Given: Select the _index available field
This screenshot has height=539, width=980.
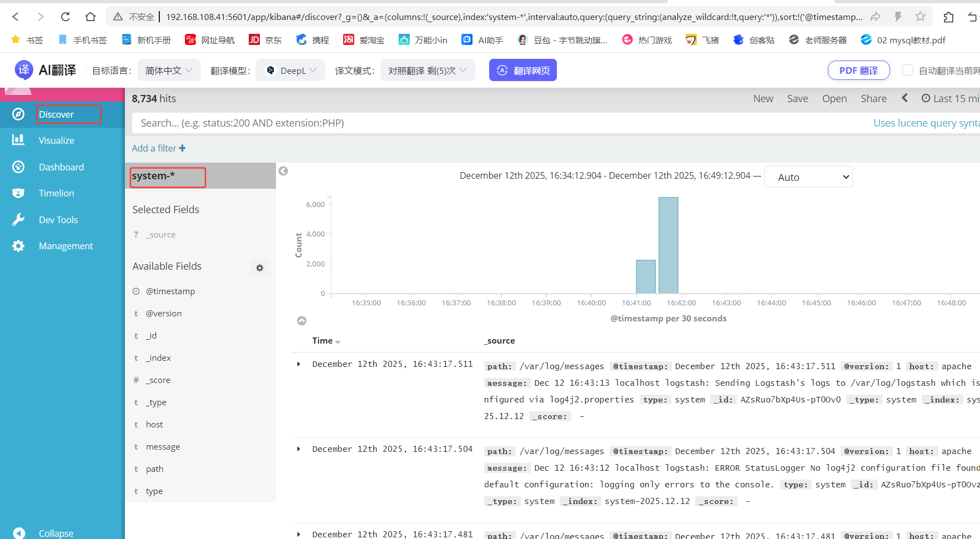Looking at the screenshot, I should pos(158,358).
